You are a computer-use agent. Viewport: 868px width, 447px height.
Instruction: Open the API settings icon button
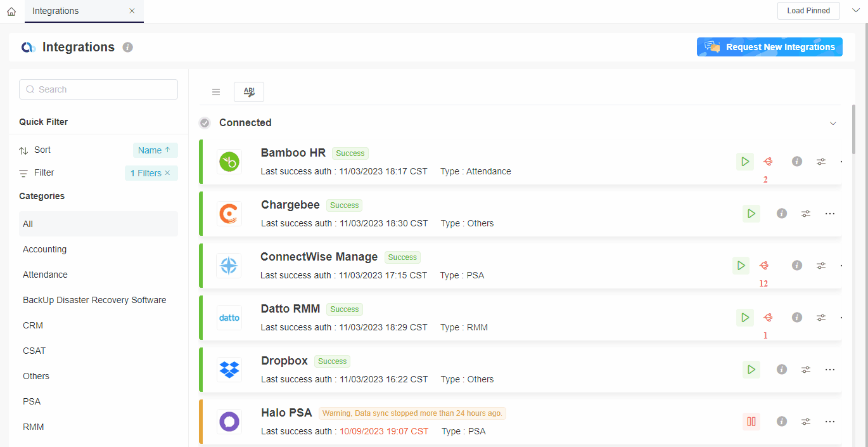click(x=249, y=92)
